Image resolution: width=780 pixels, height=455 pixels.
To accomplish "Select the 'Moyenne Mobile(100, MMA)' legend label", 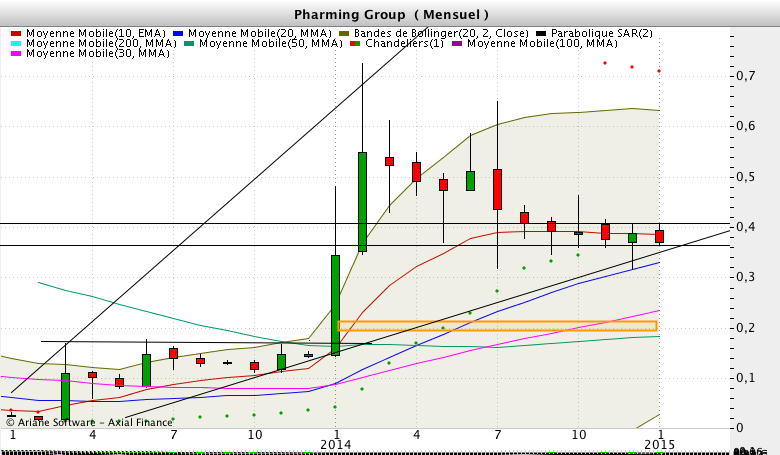I will pyautogui.click(x=542, y=43).
